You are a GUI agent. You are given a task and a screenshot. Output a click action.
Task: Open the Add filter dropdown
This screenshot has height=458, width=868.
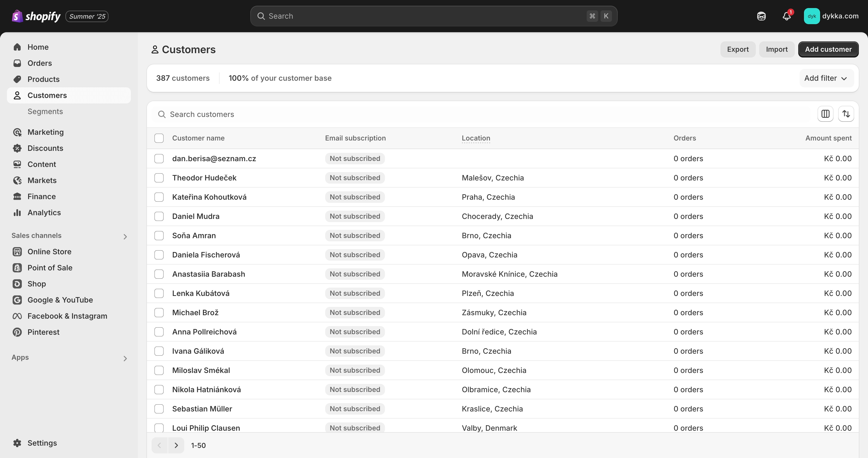coord(826,78)
